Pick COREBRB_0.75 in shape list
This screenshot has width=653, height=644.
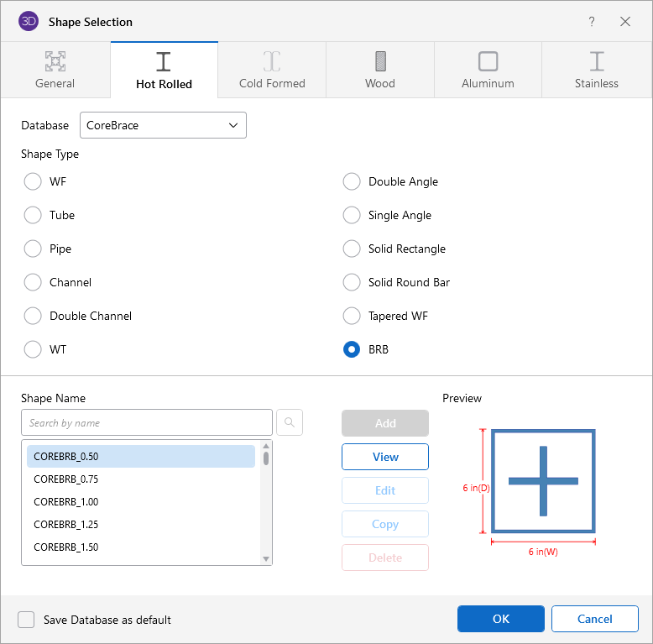click(65, 479)
